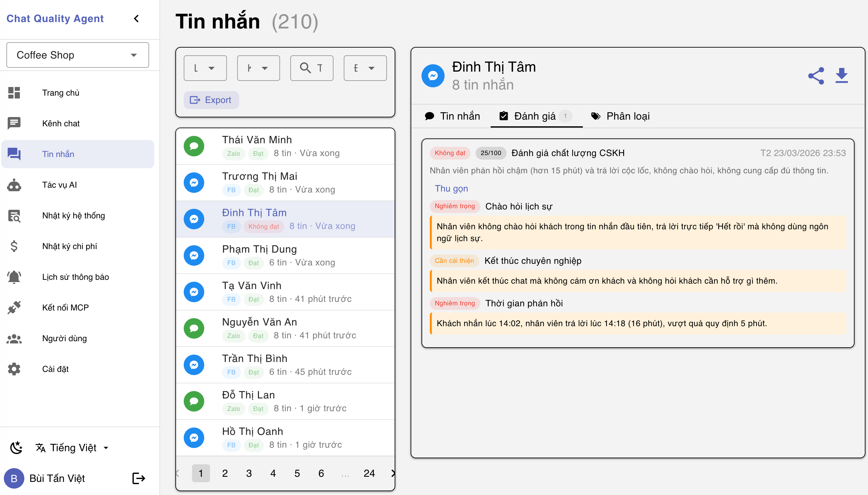
Task: Select Tin nhắn in the sidebar menu
Action: tap(58, 154)
